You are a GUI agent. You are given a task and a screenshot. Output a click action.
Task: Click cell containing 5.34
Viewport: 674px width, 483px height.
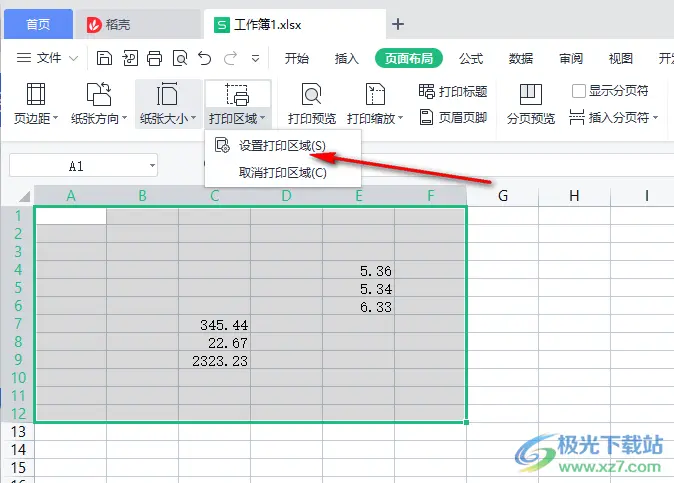click(x=358, y=288)
